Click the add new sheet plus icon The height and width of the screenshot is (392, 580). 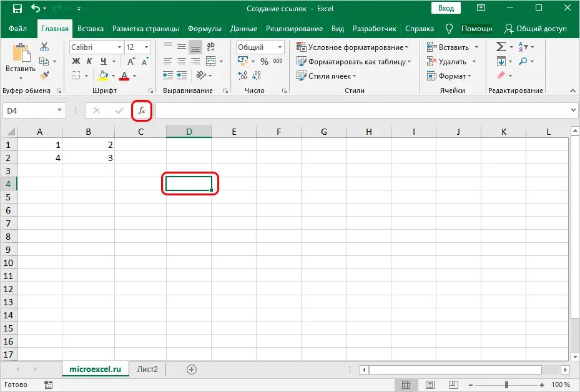click(x=192, y=369)
